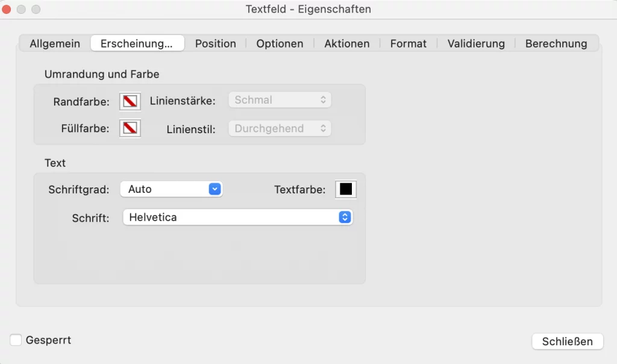Click the red window close button
The width and height of the screenshot is (617, 364).
[7, 9]
